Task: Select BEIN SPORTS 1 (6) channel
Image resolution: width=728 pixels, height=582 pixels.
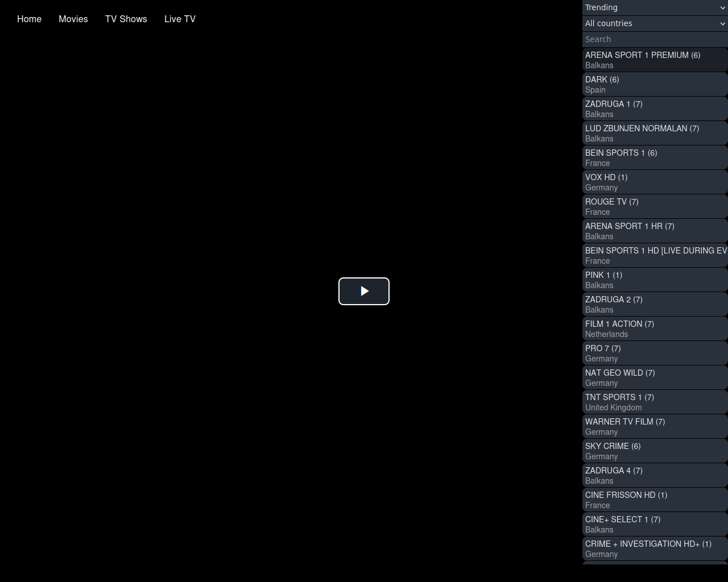Action: pyautogui.click(x=655, y=157)
